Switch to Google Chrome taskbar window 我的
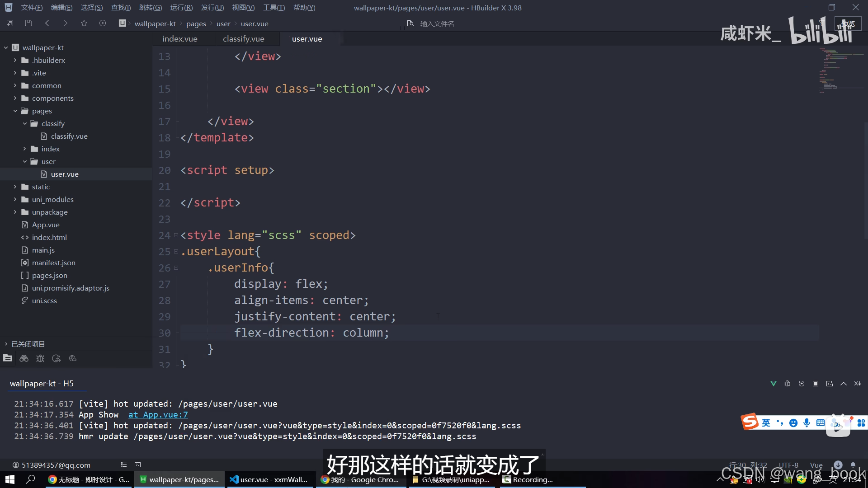The height and width of the screenshot is (488, 868). [360, 479]
